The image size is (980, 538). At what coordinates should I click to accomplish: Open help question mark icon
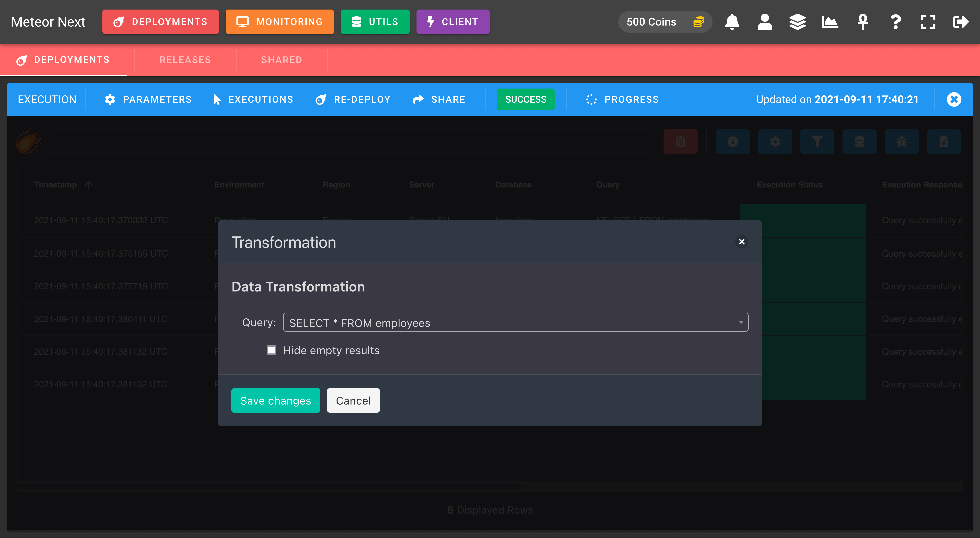pos(896,22)
